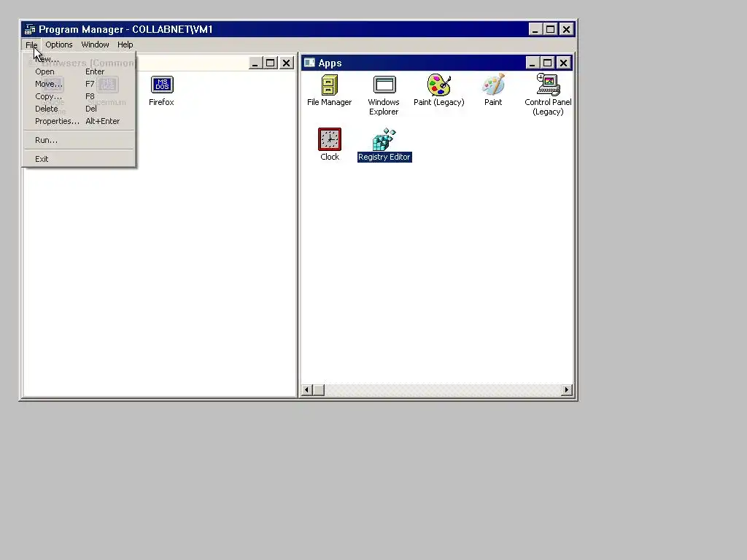Click the Apps window title text
This screenshot has height=560, width=747.
(330, 63)
